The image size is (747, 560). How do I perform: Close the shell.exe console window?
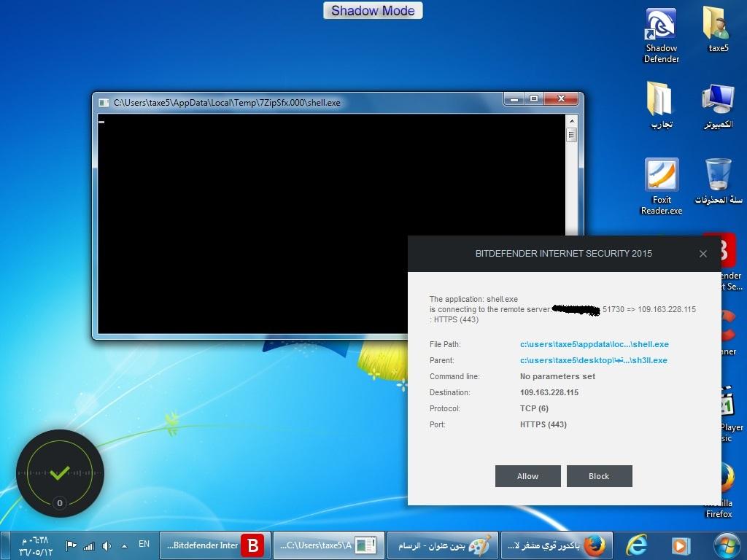pos(561,99)
